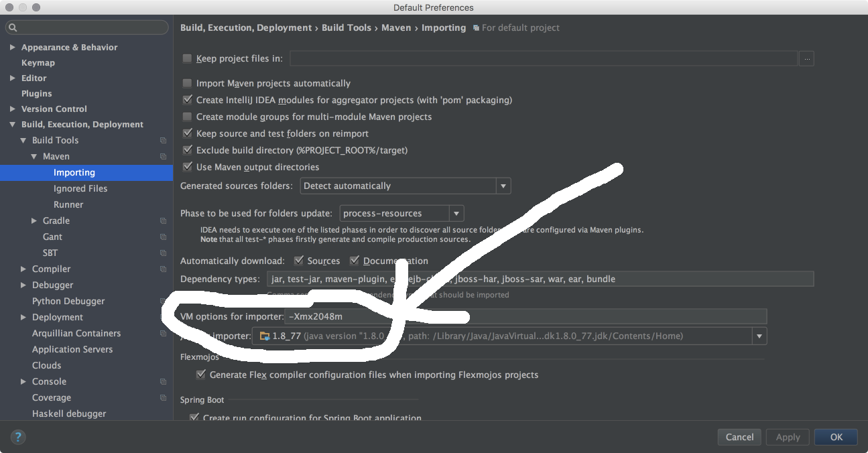868x453 pixels.
Task: Open Generated sources folders dropdown
Action: tap(406, 186)
